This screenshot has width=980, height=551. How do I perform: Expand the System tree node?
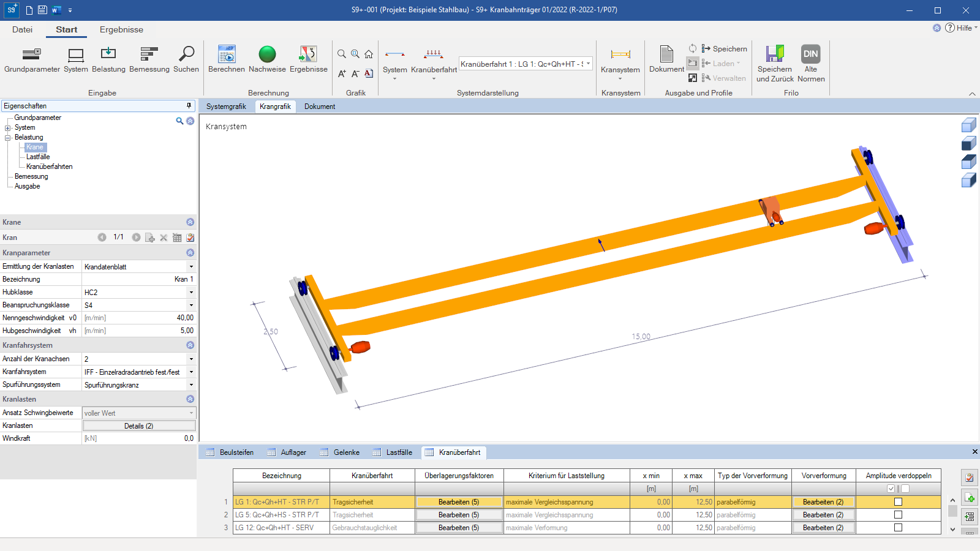coord(8,128)
